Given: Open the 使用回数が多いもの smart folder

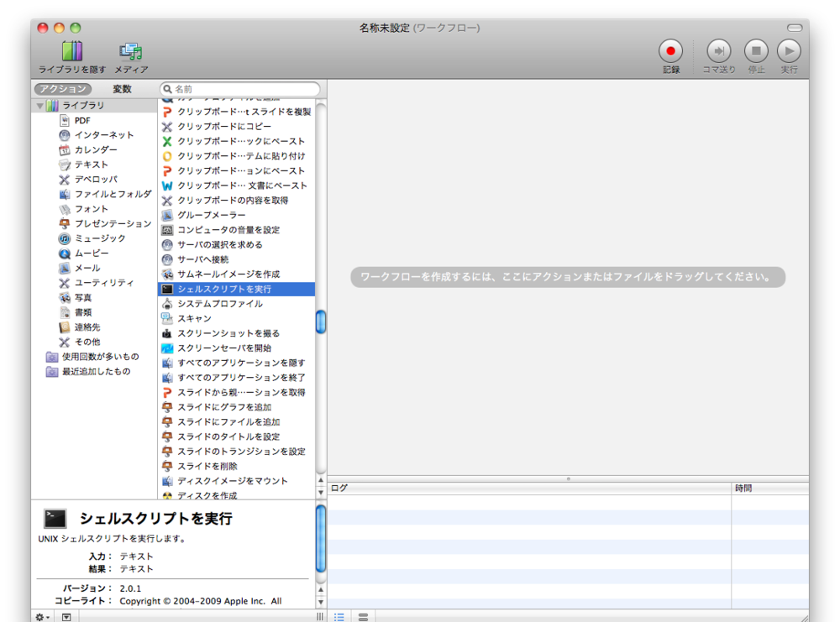Looking at the screenshot, I should click(x=92, y=357).
